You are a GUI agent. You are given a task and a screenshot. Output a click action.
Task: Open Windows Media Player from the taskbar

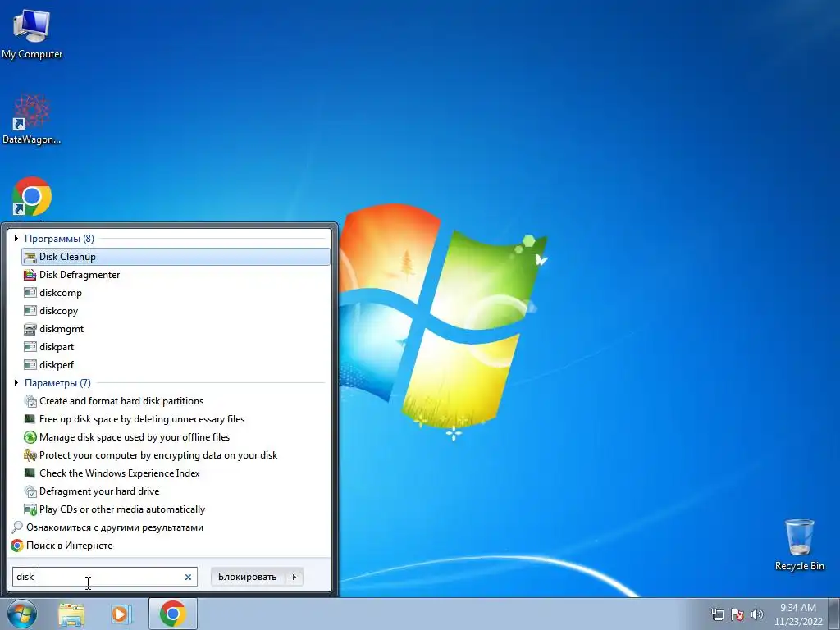[121, 614]
